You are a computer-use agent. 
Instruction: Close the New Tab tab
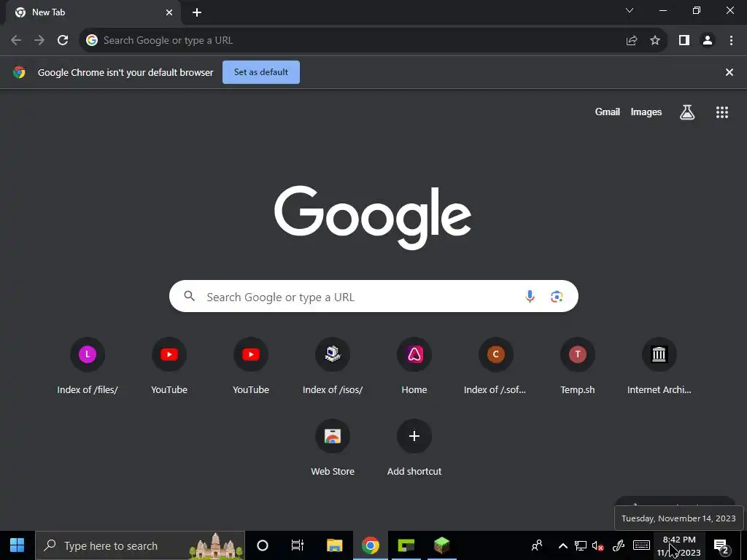tap(169, 12)
